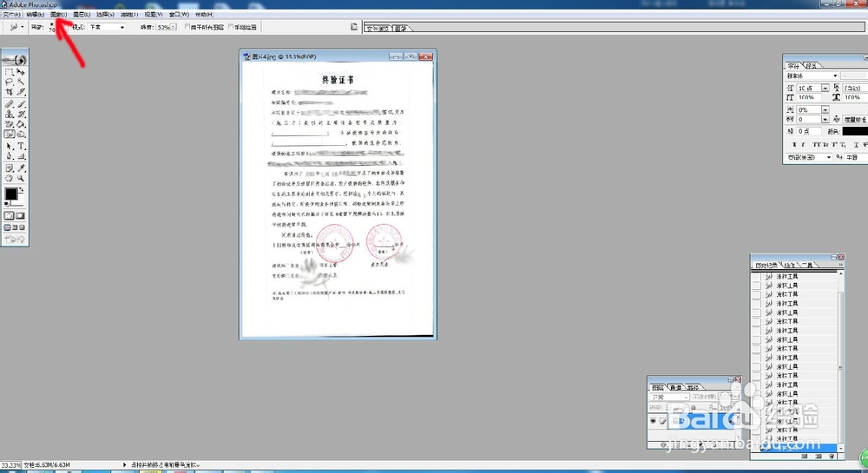This screenshot has height=473, width=868.
Task: Click brush preset picker in options bar
Action: tap(52, 27)
